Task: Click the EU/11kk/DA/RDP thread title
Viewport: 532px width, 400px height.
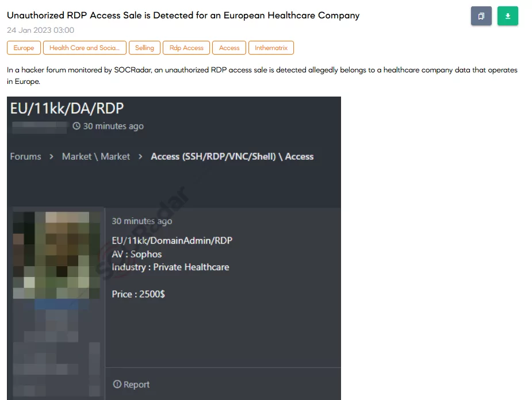Action: [67, 109]
